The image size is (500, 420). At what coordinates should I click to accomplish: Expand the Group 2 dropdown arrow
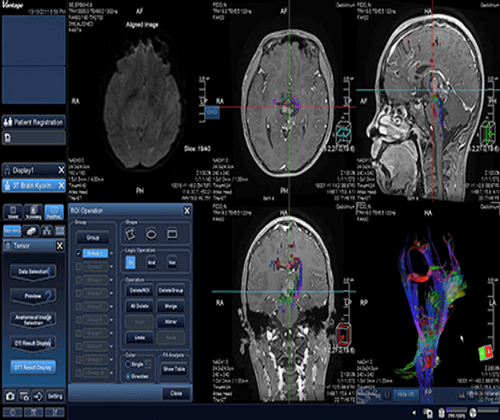pyautogui.click(x=111, y=267)
